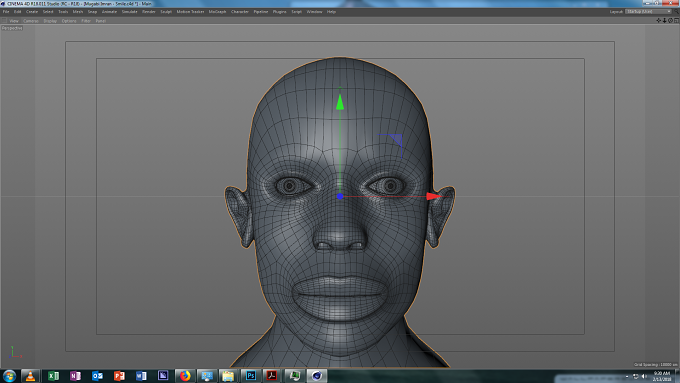Click the viewport Cameras menu
Viewport: 680px width, 383px height.
point(31,21)
